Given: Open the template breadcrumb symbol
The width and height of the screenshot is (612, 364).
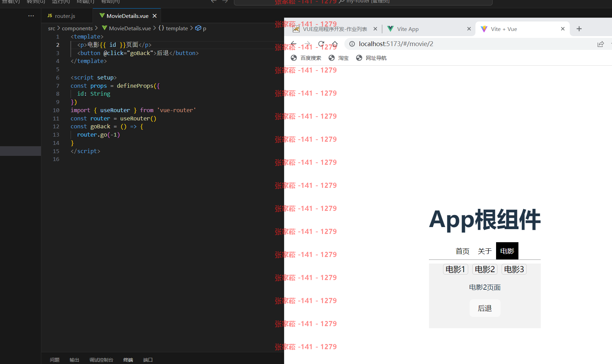Looking at the screenshot, I should (x=173, y=28).
